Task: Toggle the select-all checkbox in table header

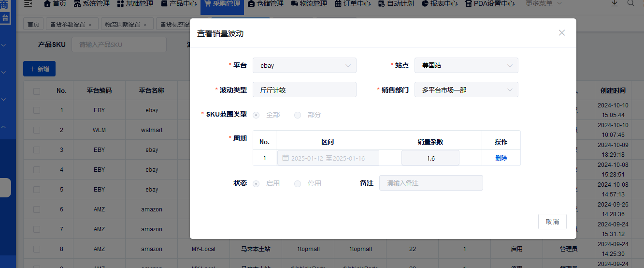Action: point(37,90)
